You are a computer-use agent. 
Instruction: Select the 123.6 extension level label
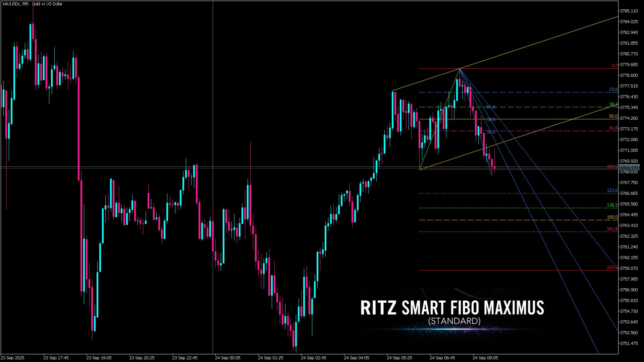tap(613, 190)
